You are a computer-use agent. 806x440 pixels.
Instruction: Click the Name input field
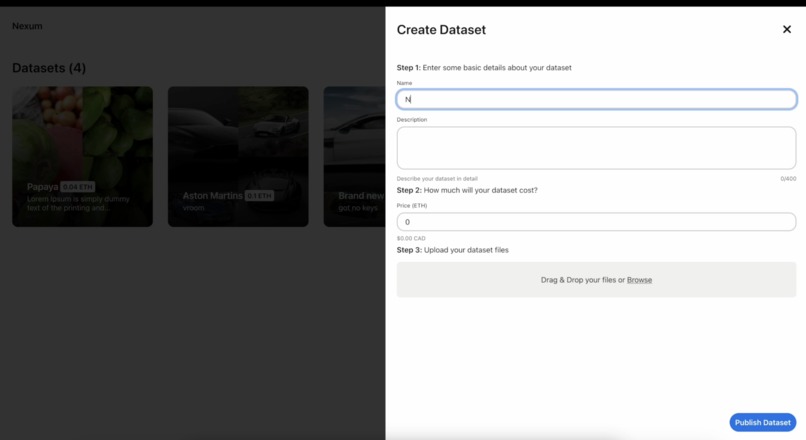click(596, 99)
